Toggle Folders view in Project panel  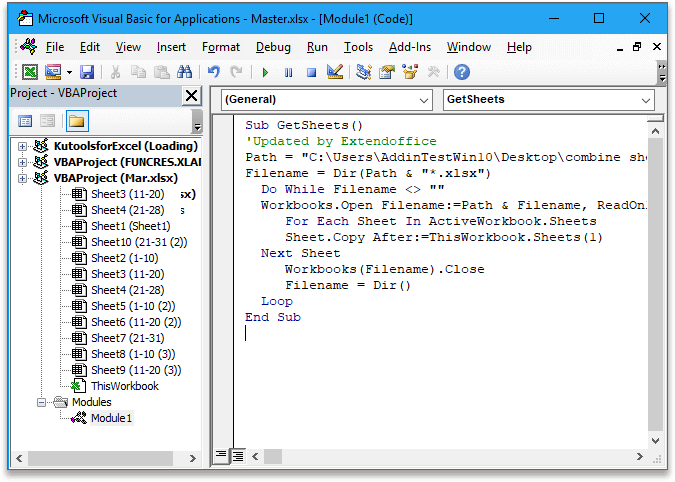pyautogui.click(x=77, y=121)
